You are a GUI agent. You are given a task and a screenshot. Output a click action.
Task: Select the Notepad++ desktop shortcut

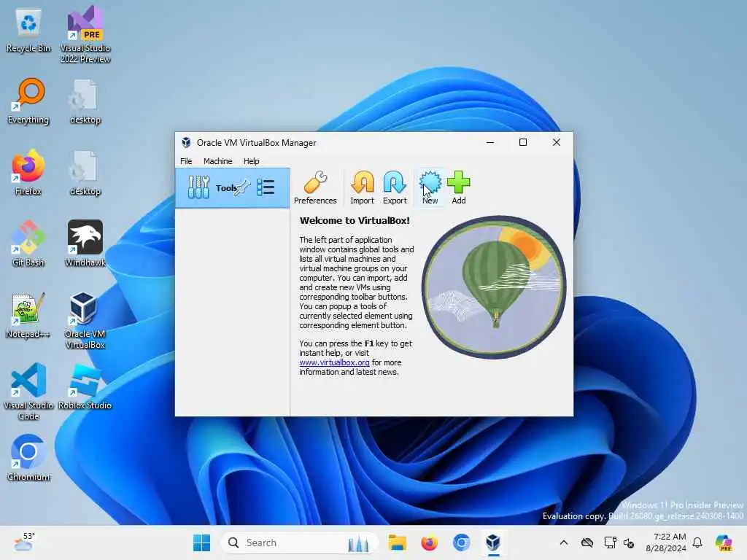click(x=28, y=315)
